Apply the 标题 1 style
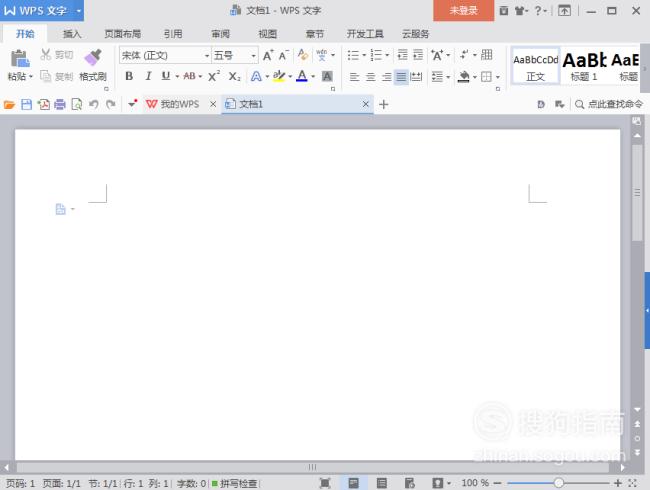This screenshot has height=490, width=650. pos(585,66)
